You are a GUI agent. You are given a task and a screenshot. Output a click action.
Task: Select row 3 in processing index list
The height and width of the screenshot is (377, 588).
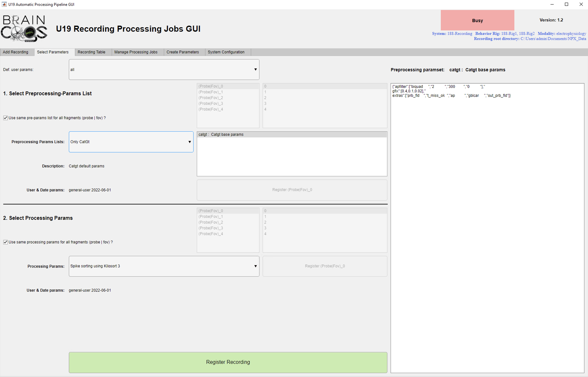325,228
